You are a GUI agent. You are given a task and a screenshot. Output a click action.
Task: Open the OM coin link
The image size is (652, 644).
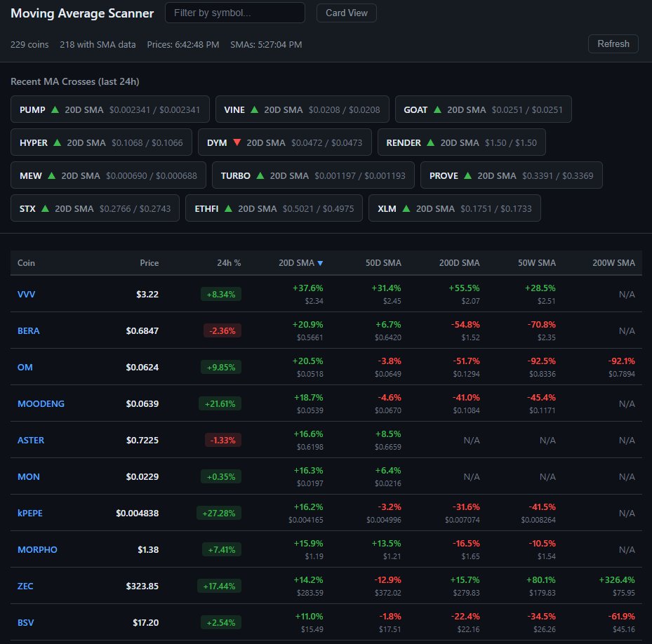pos(25,368)
